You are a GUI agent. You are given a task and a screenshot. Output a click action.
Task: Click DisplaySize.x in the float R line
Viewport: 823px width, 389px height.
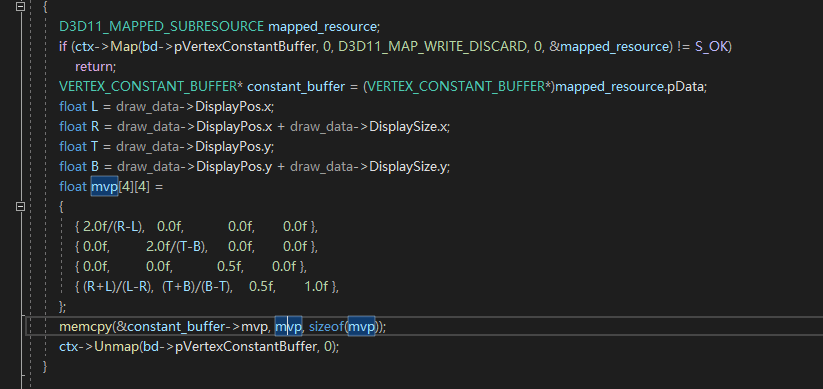(x=408, y=127)
